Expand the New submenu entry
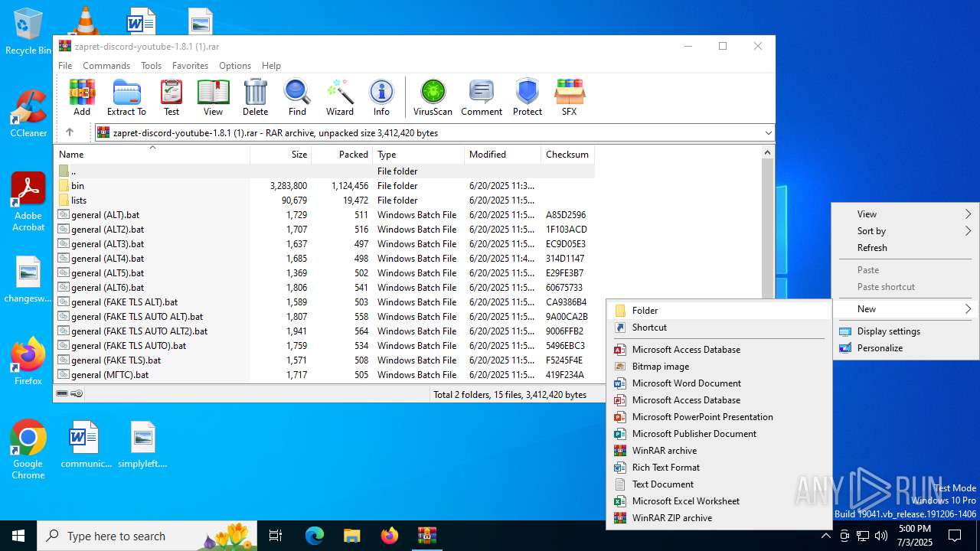The image size is (980, 551). 906,309
